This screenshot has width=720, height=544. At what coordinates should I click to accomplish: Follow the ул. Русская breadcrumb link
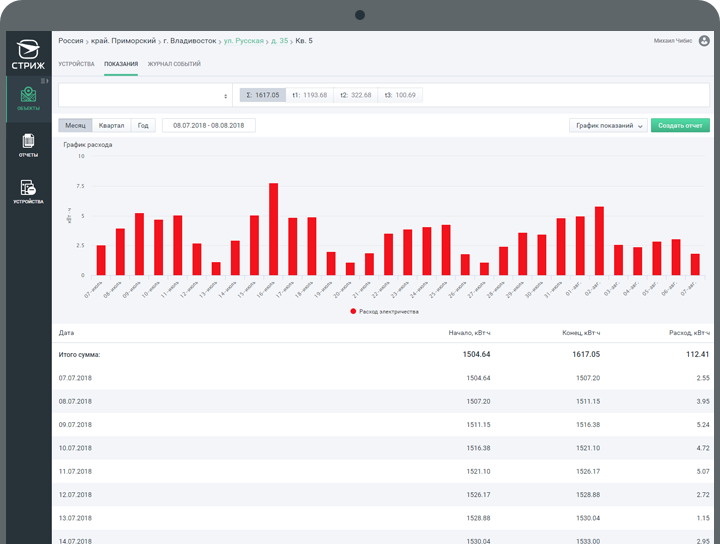tap(243, 41)
